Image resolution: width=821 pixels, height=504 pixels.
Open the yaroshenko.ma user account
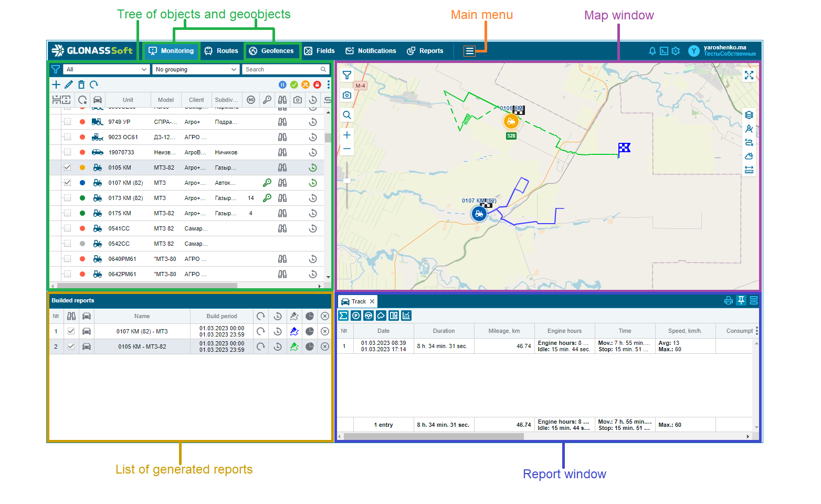[x=722, y=51]
